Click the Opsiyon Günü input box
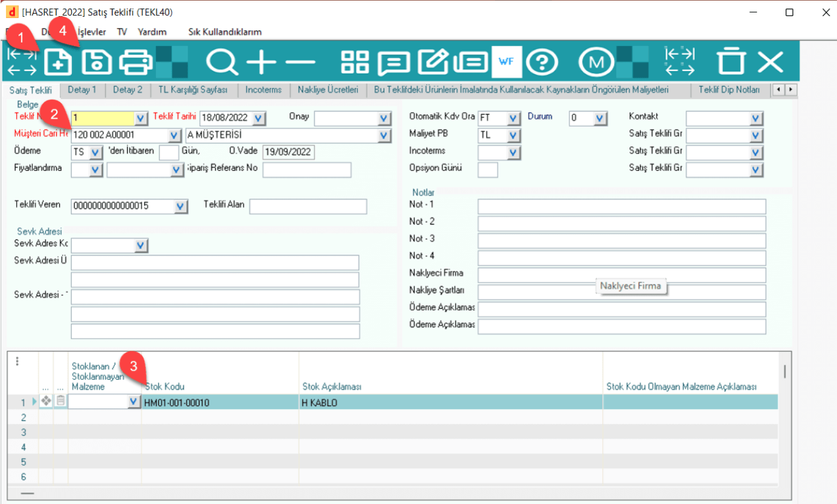 488,170
